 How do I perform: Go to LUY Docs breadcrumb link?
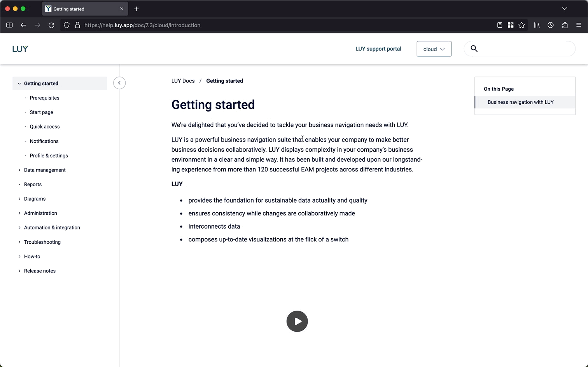coord(183,81)
